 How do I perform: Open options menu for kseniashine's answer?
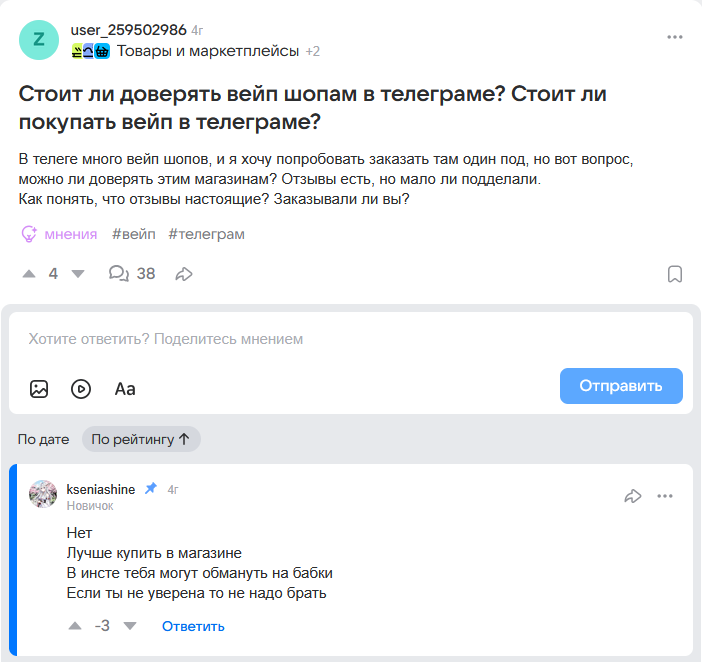665,496
